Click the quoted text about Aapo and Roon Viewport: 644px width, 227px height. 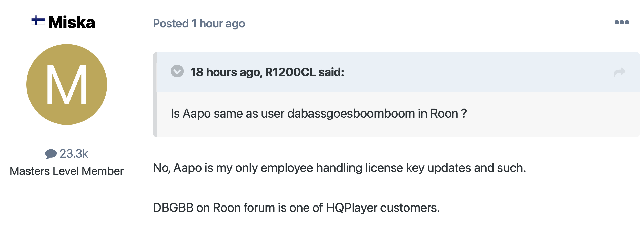319,114
